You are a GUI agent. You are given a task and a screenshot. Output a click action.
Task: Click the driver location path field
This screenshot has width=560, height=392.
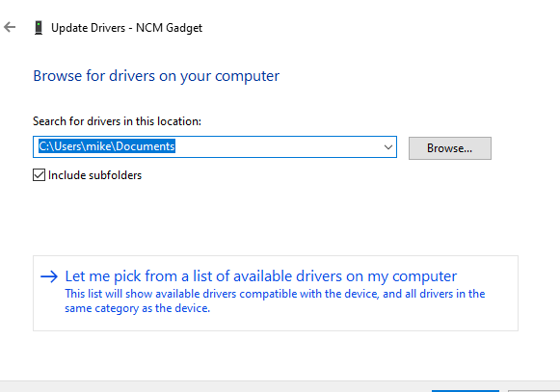[x=215, y=146]
